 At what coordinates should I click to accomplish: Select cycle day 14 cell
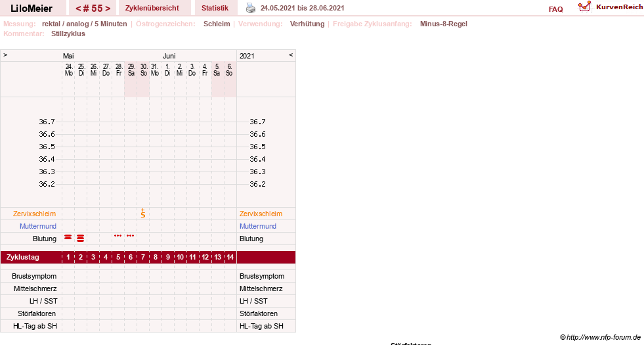[x=230, y=258]
